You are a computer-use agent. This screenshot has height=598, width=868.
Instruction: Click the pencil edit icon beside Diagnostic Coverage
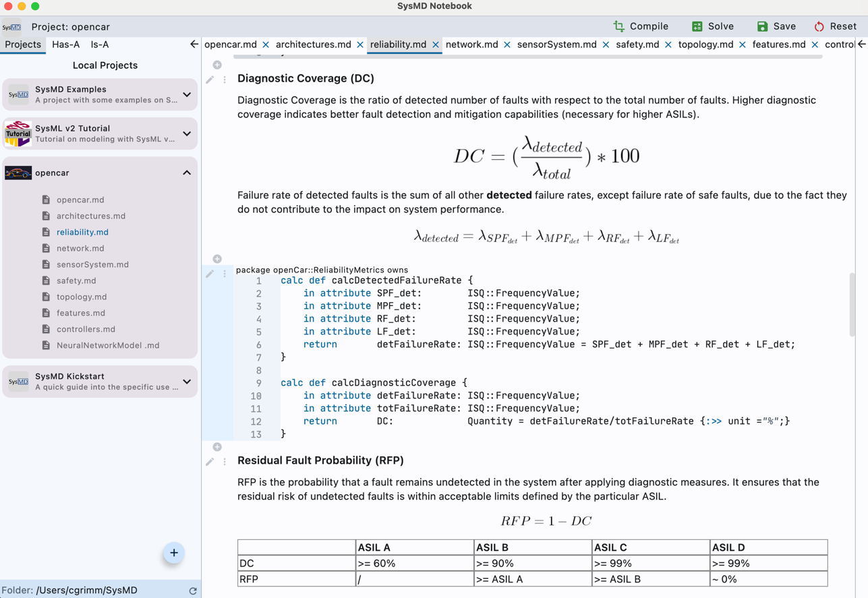[x=210, y=80]
